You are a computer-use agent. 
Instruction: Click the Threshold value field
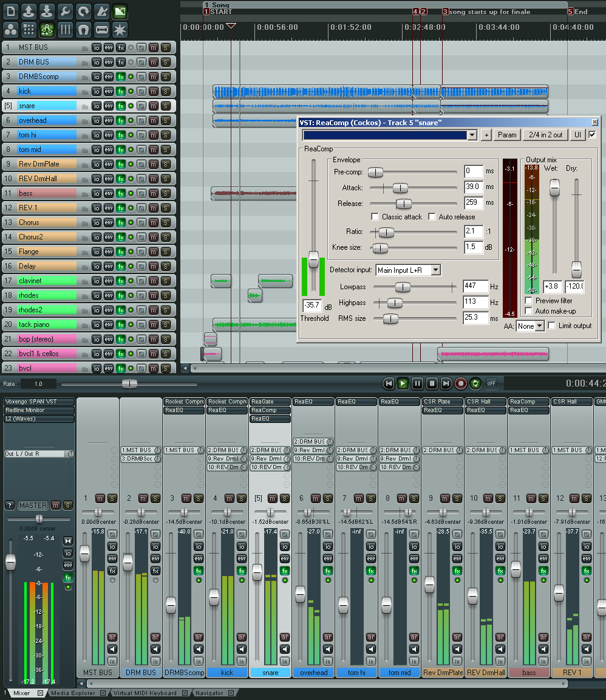point(312,306)
